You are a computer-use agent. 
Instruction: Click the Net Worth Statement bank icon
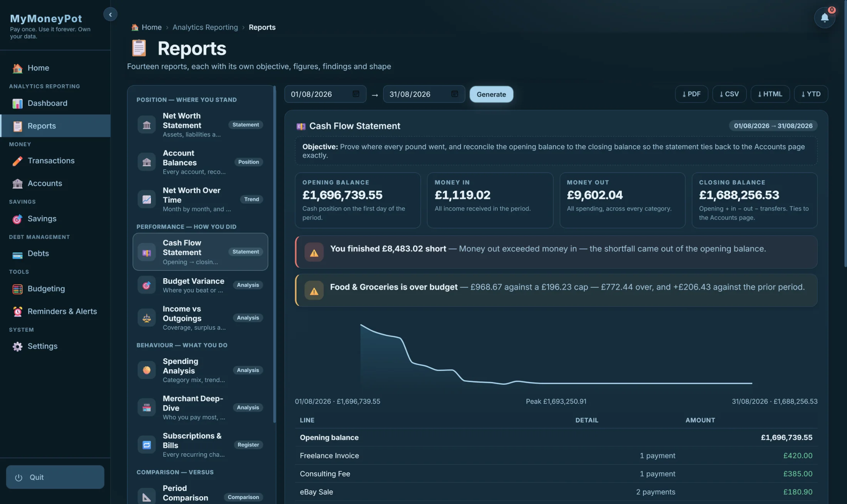pos(147,125)
